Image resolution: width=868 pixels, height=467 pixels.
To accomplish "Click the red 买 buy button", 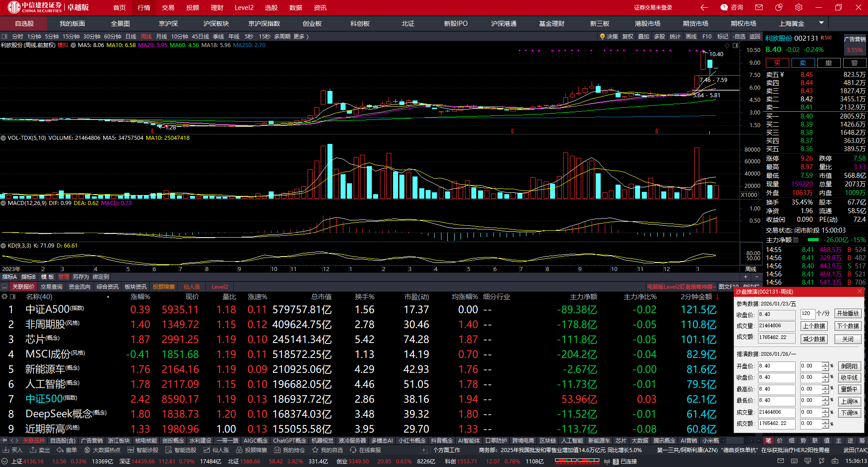I will pos(777,63).
